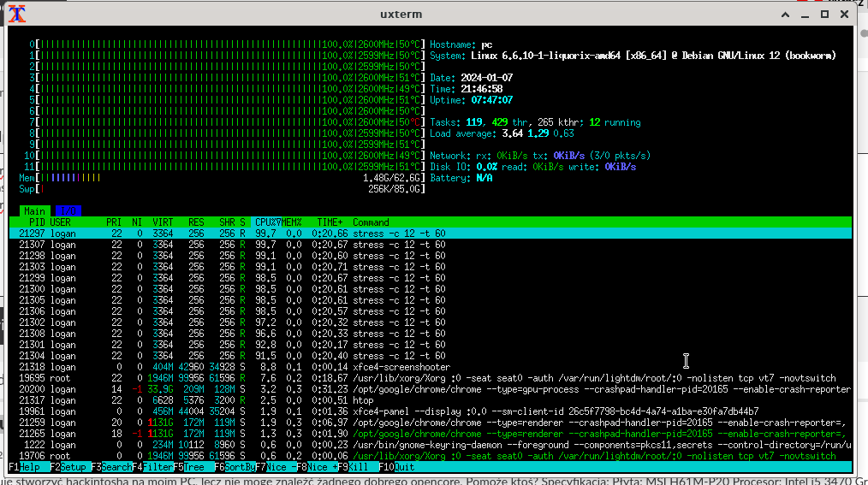Sort by the PID column header

tap(37, 222)
